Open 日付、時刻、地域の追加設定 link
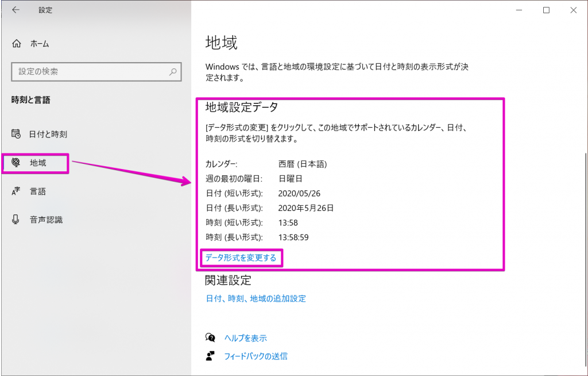Image resolution: width=588 pixels, height=376 pixels. [256, 298]
